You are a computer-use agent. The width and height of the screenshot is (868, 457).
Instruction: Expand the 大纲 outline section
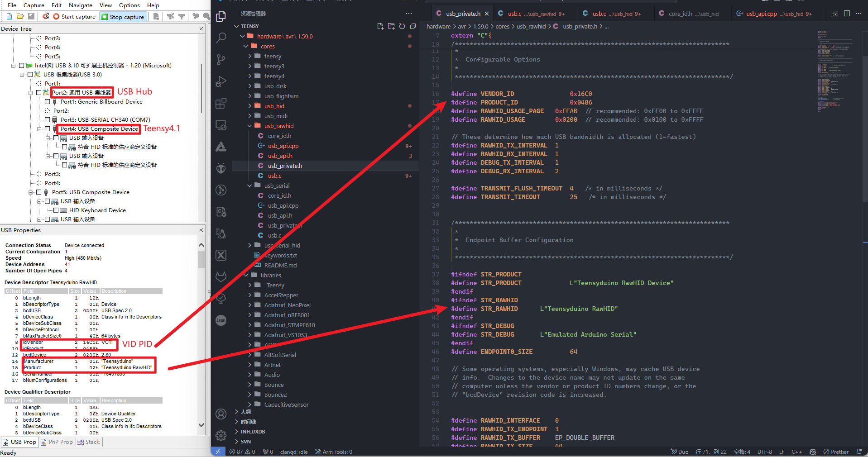[236, 412]
